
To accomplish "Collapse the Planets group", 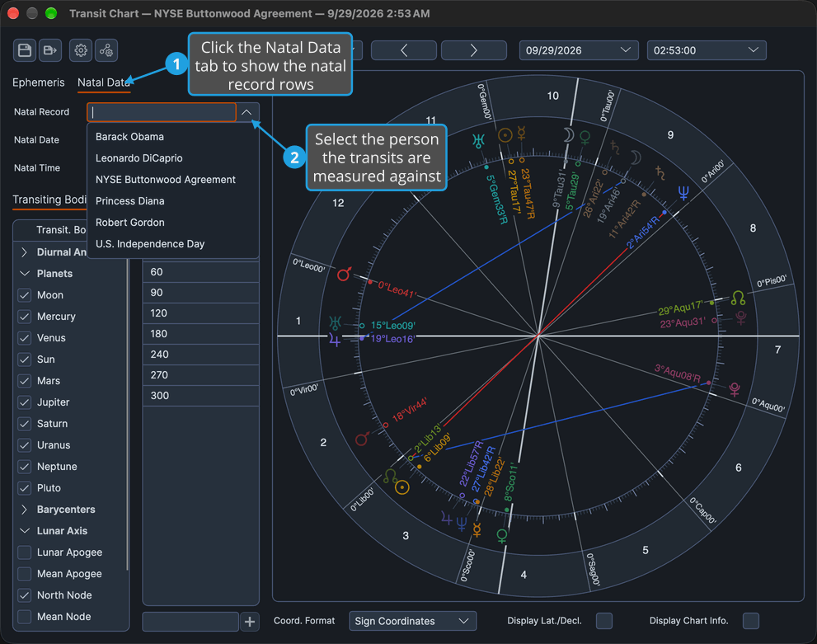I will tap(24, 274).
